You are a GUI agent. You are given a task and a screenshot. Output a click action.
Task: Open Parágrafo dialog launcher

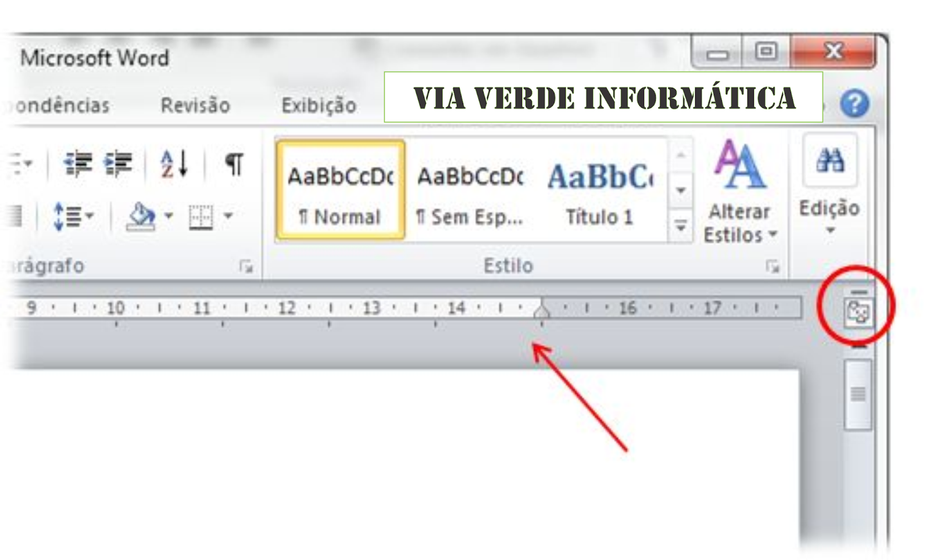point(246,266)
